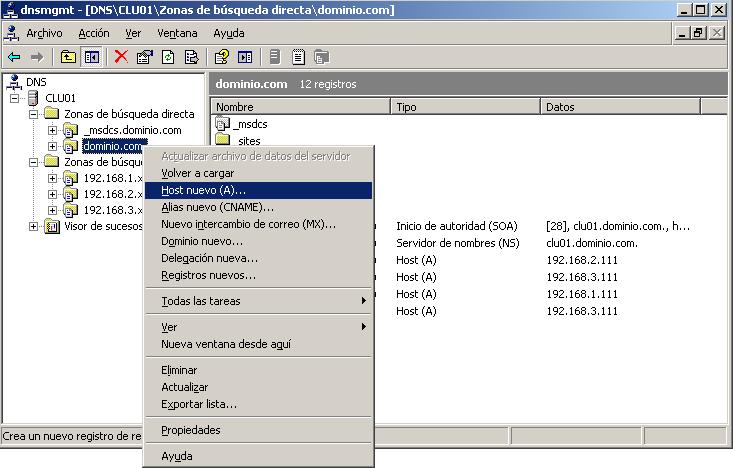Screen dimensions: 733x468
Task: Expand the 192.168.1.x zone
Action: (x=52, y=178)
